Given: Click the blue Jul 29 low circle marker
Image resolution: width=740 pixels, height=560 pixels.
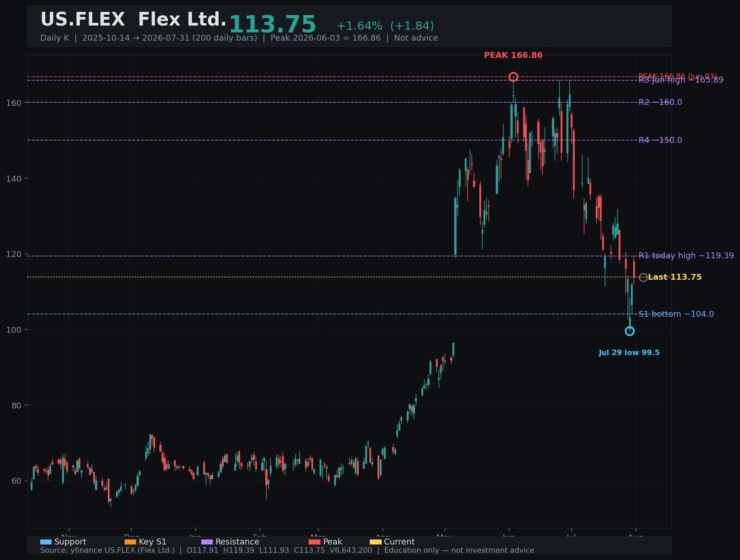Looking at the screenshot, I should tap(630, 331).
